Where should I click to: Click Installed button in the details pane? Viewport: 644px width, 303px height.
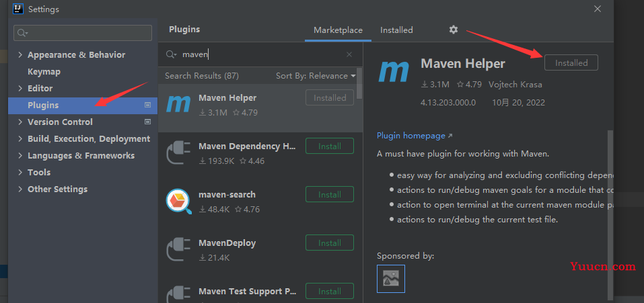point(571,62)
